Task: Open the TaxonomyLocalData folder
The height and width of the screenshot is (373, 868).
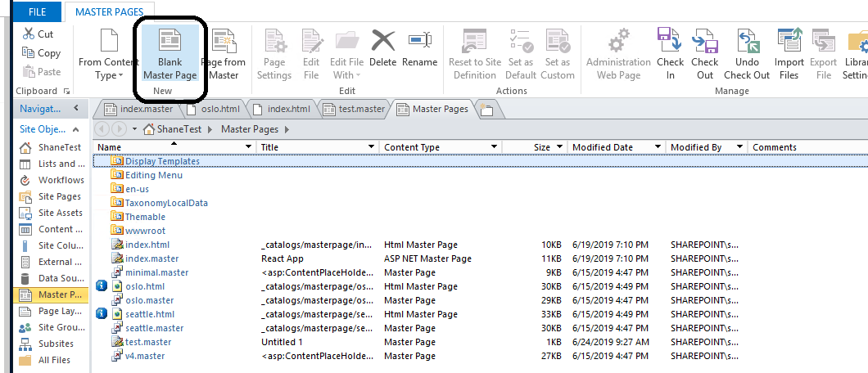Action: pyautogui.click(x=166, y=203)
